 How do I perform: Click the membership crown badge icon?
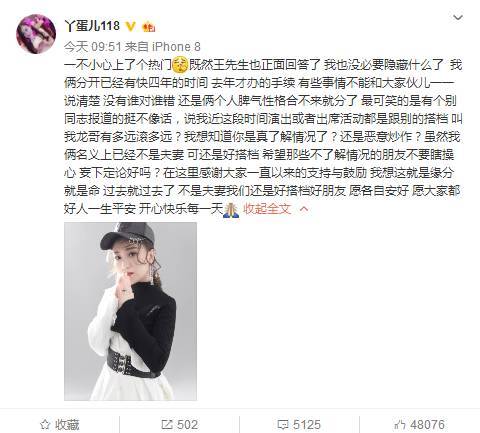click(x=149, y=27)
